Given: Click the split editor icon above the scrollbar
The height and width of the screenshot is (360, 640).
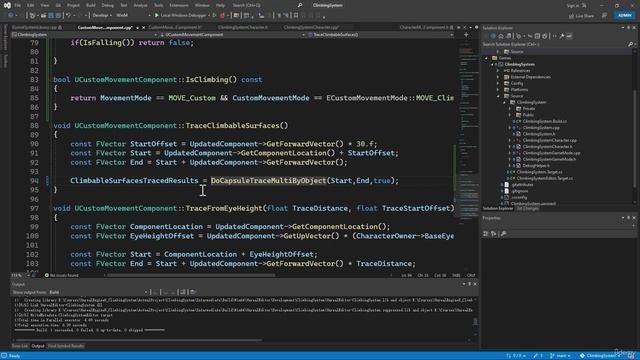Looking at the screenshot, I should tap(466, 35).
